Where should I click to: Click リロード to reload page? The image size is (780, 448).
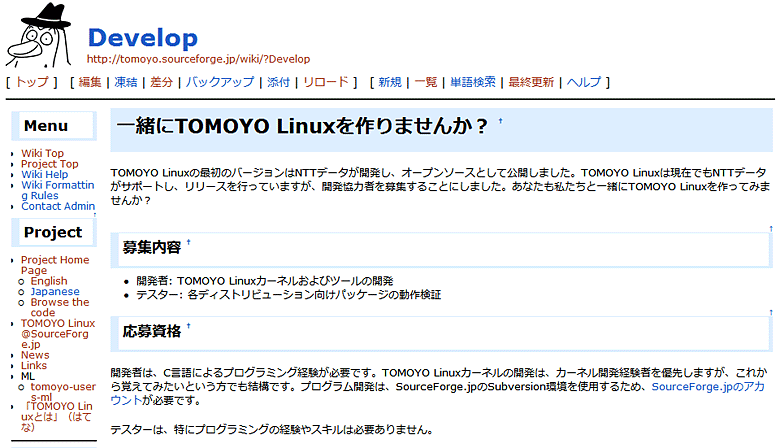click(x=326, y=82)
